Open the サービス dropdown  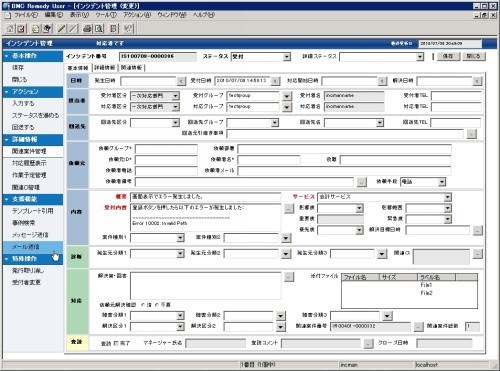pyautogui.click(x=448, y=197)
